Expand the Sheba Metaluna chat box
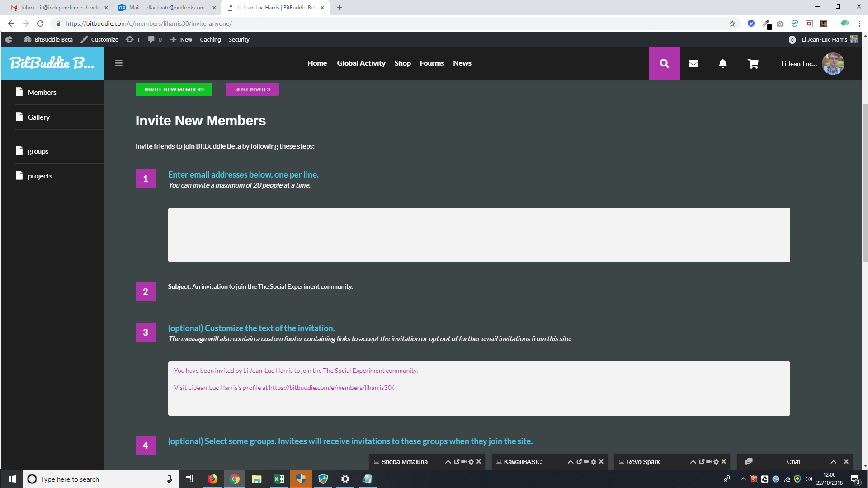The image size is (868, 488). [x=448, y=462]
